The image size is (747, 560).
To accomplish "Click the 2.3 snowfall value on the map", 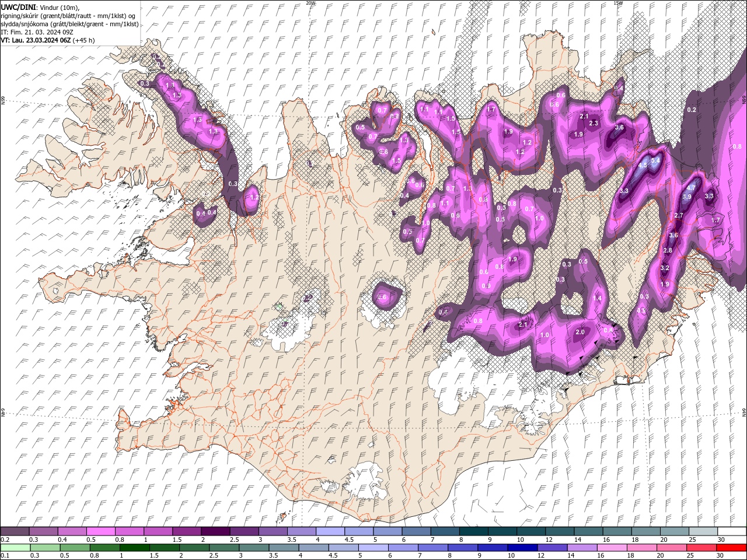I will click(594, 124).
